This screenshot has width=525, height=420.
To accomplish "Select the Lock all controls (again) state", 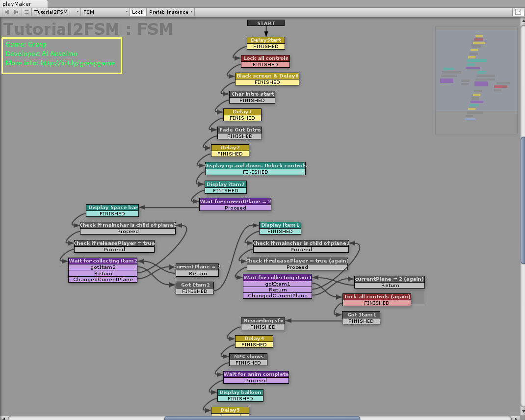I will pyautogui.click(x=377, y=297).
